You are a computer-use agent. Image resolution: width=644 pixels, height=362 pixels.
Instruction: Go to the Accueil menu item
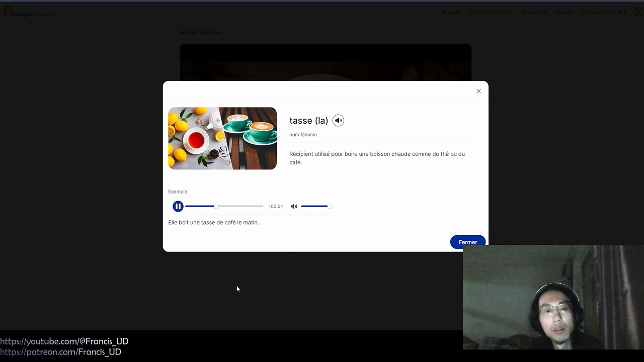click(450, 12)
